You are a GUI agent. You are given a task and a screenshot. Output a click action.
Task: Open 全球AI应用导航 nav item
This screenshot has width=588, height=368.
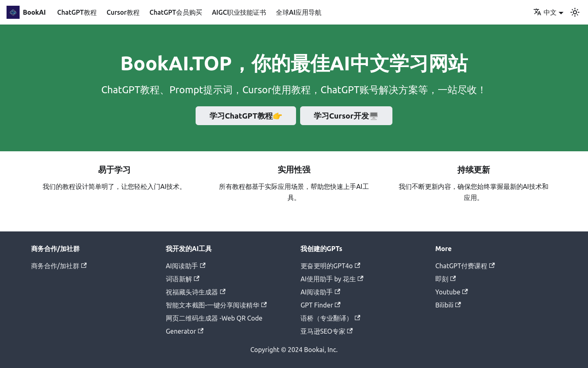tap(298, 12)
